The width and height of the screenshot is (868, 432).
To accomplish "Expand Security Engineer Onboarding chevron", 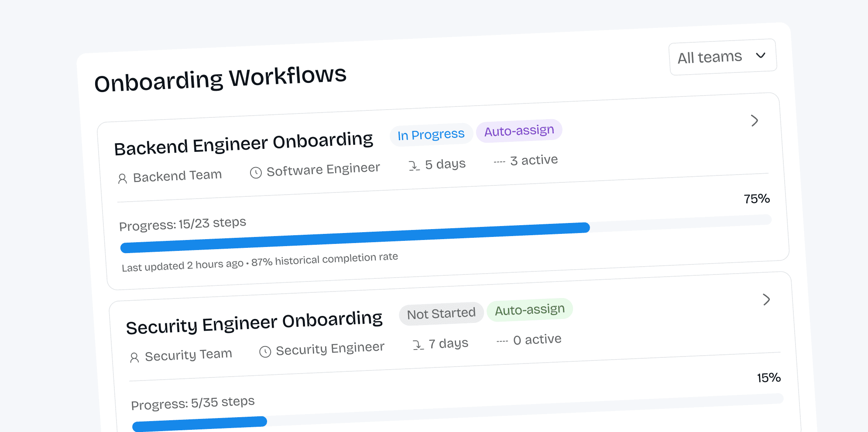I will coord(766,299).
